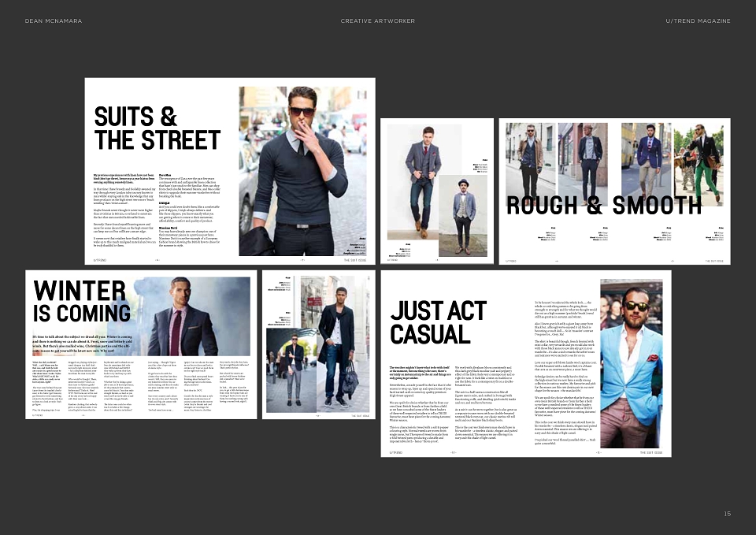Click the Winter Is Coming intro paragraph
The image size is (756, 535).
(x=83, y=344)
